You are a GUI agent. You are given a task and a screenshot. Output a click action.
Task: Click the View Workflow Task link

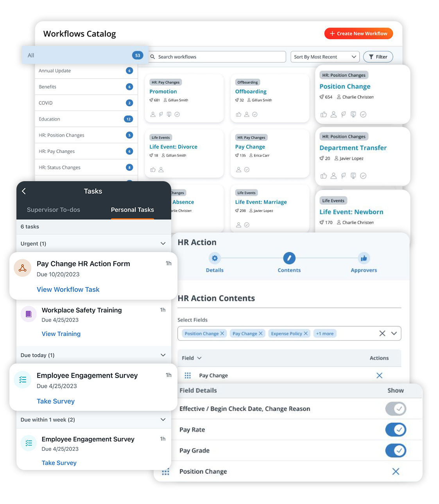[x=68, y=290]
